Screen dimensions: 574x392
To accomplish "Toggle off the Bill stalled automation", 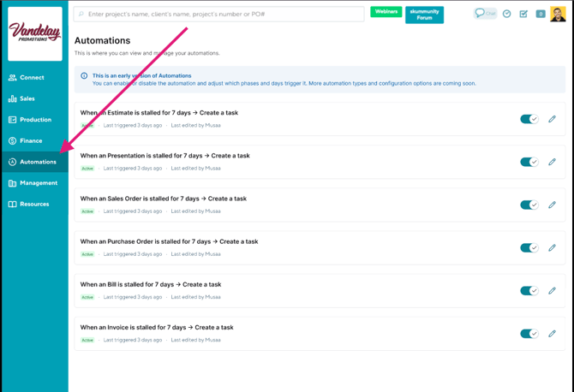I will point(529,291).
